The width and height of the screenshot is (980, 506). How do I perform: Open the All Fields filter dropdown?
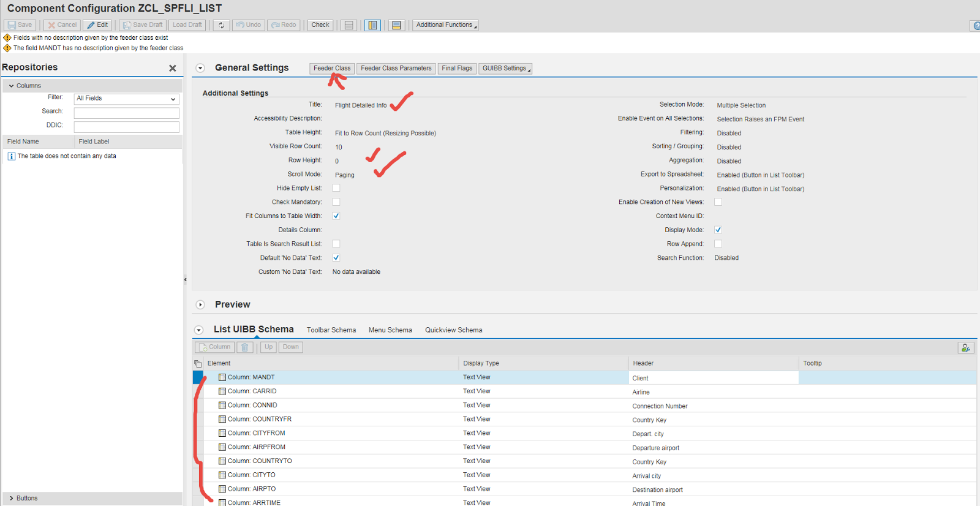pyautogui.click(x=126, y=99)
